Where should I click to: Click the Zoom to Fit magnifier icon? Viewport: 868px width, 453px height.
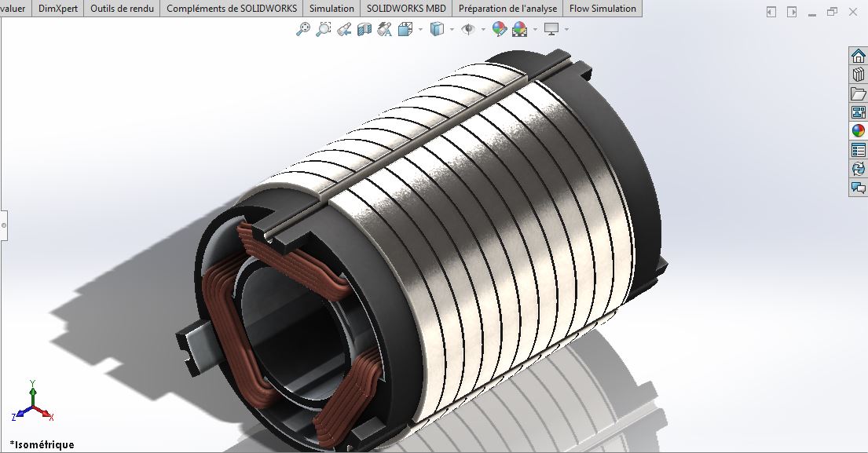[302, 29]
